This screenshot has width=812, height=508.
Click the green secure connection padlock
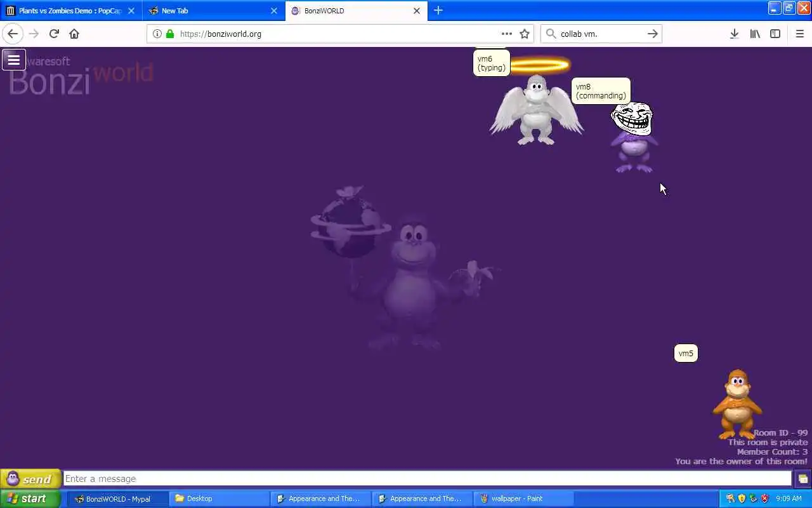click(x=169, y=34)
